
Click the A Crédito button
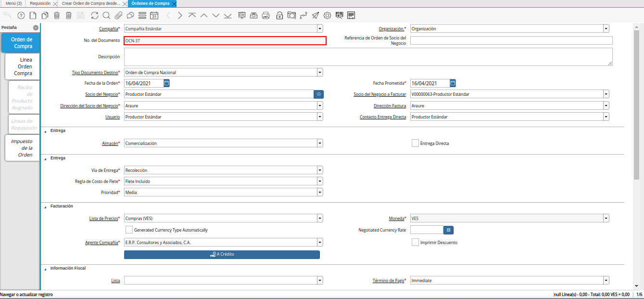coord(222,254)
